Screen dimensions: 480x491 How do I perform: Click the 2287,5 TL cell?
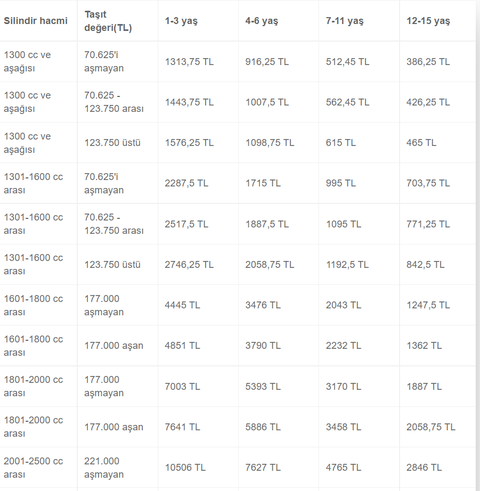[186, 183]
